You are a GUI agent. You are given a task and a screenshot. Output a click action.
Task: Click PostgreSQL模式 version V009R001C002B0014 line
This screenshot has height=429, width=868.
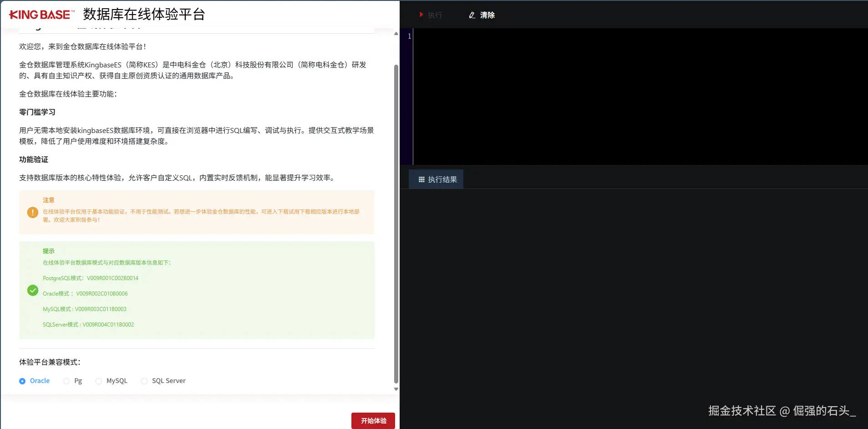click(91, 278)
